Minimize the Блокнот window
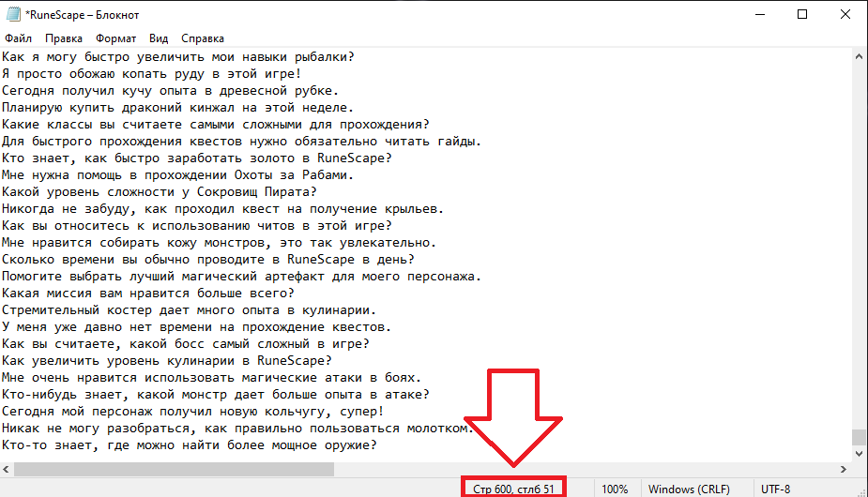 point(760,14)
